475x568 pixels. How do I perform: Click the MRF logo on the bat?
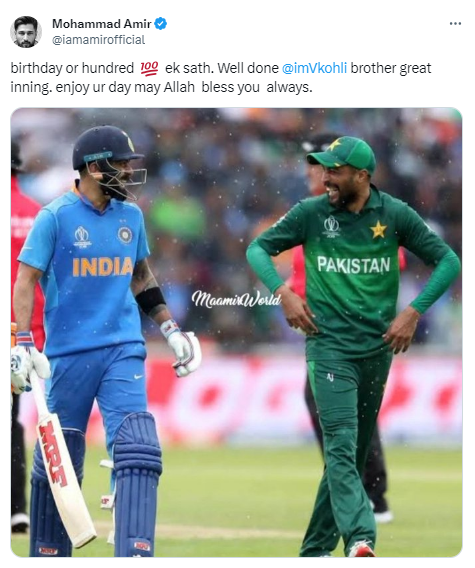(53, 454)
